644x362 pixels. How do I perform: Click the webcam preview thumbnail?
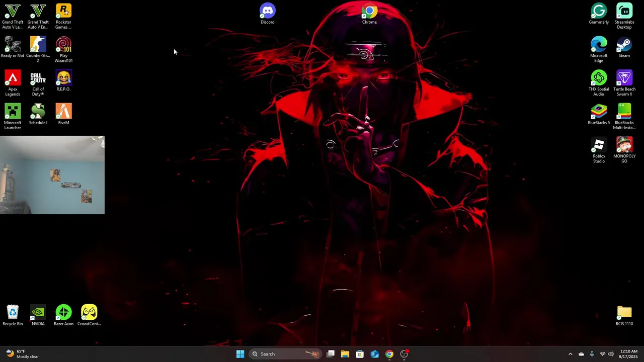(x=52, y=175)
